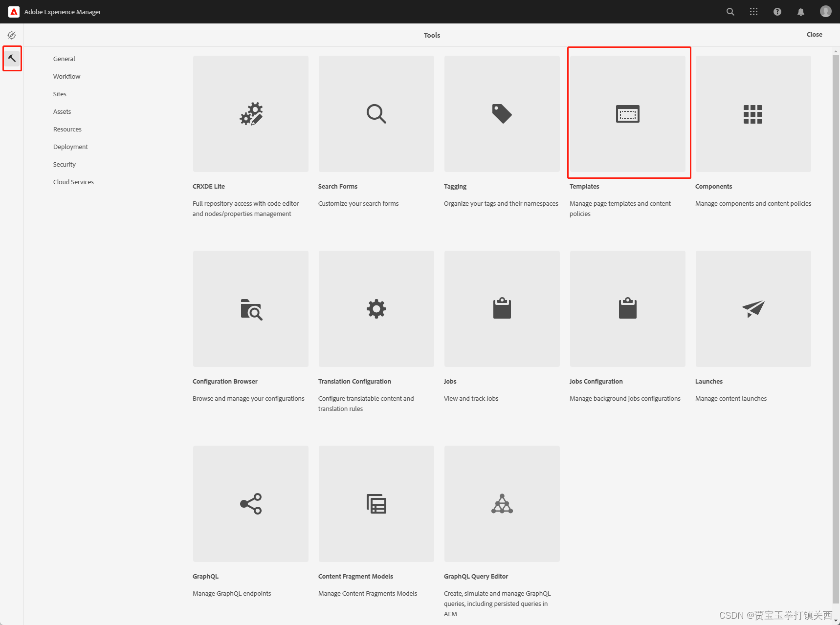Click the Configuration Browser title

pos(225,381)
